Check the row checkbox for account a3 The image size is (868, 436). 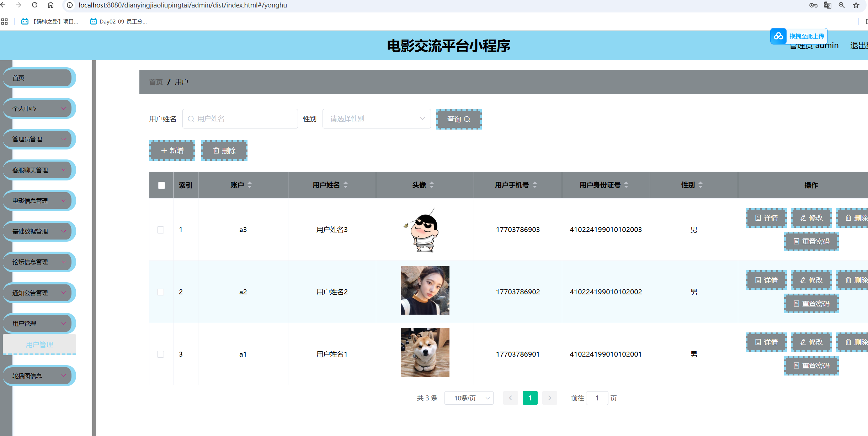click(x=161, y=230)
